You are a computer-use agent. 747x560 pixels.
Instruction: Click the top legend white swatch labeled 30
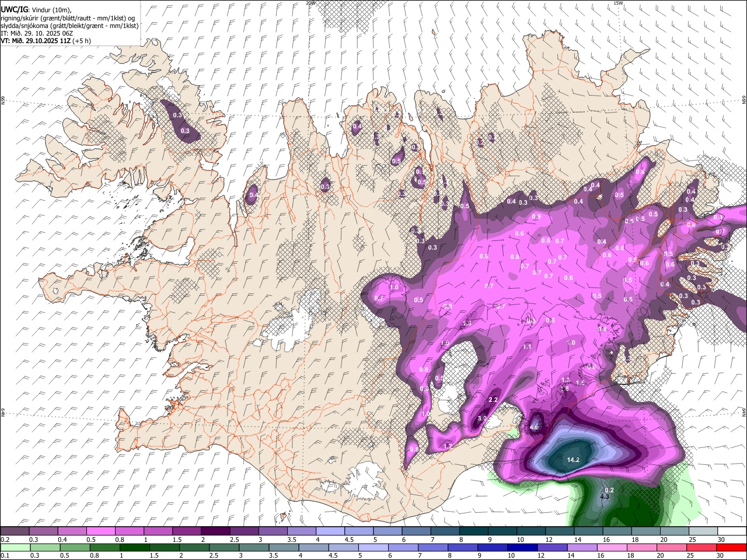pyautogui.click(x=732, y=531)
